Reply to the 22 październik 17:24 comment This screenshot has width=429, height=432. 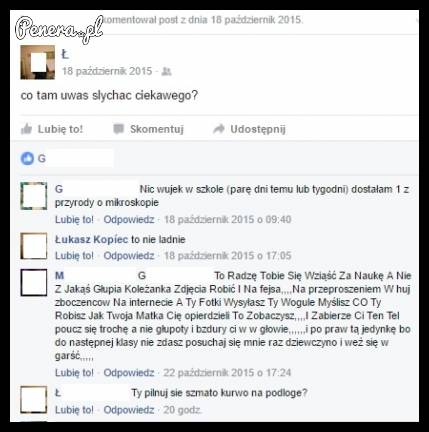[129, 373]
